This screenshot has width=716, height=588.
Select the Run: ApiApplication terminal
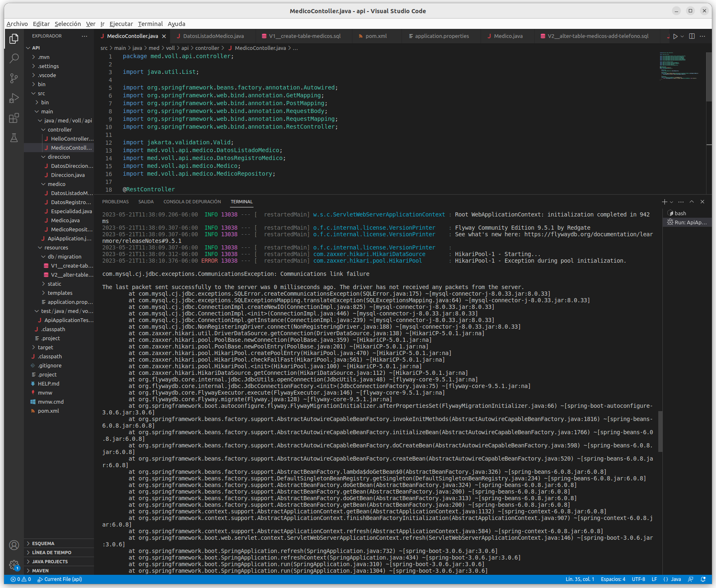pyautogui.click(x=687, y=222)
